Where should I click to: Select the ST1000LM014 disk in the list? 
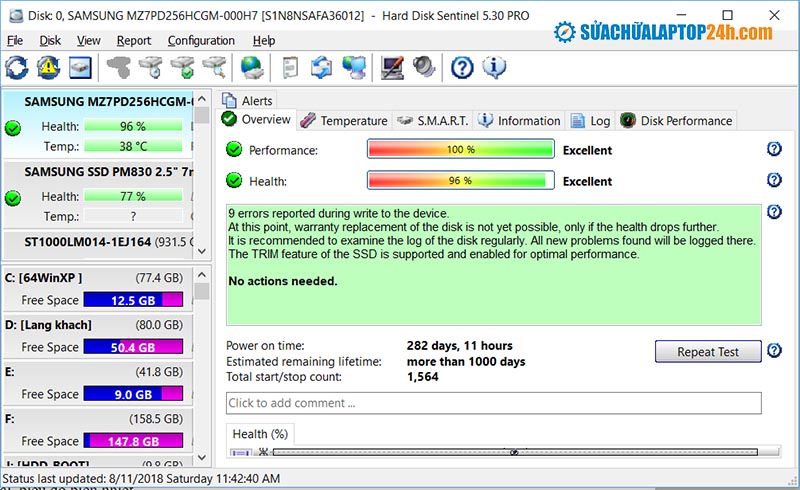[x=98, y=242]
